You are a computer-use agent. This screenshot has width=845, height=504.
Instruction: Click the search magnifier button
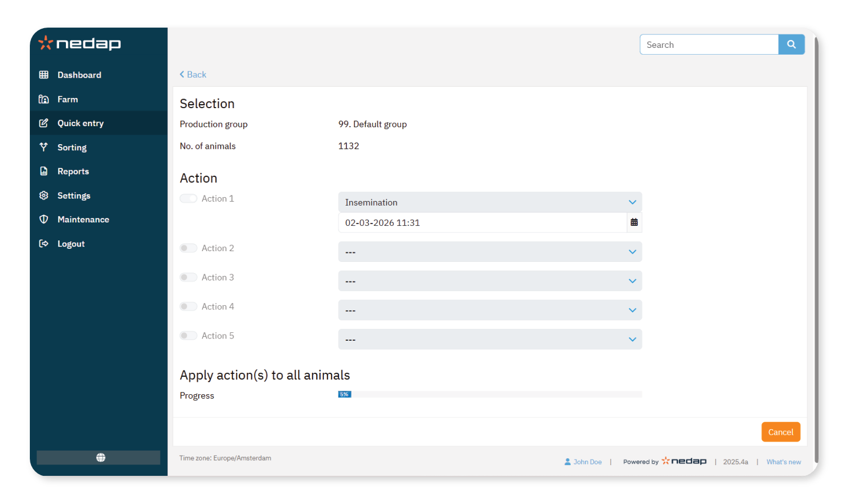[x=791, y=44]
